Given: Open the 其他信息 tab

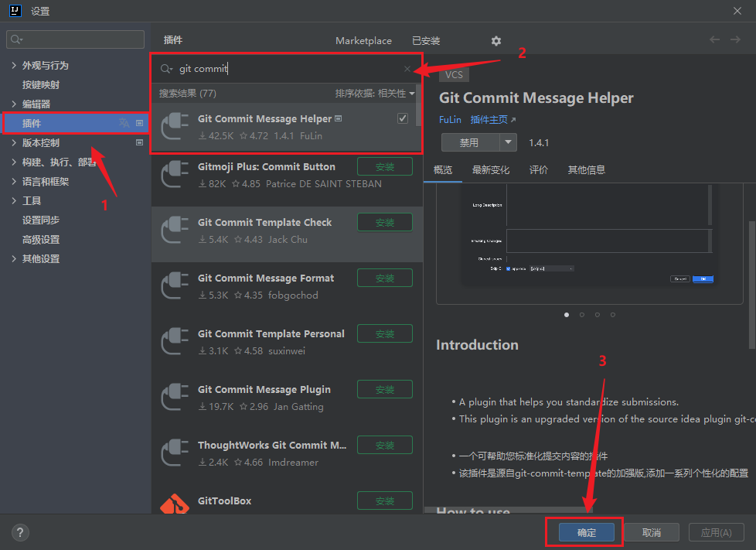Looking at the screenshot, I should click(x=586, y=170).
